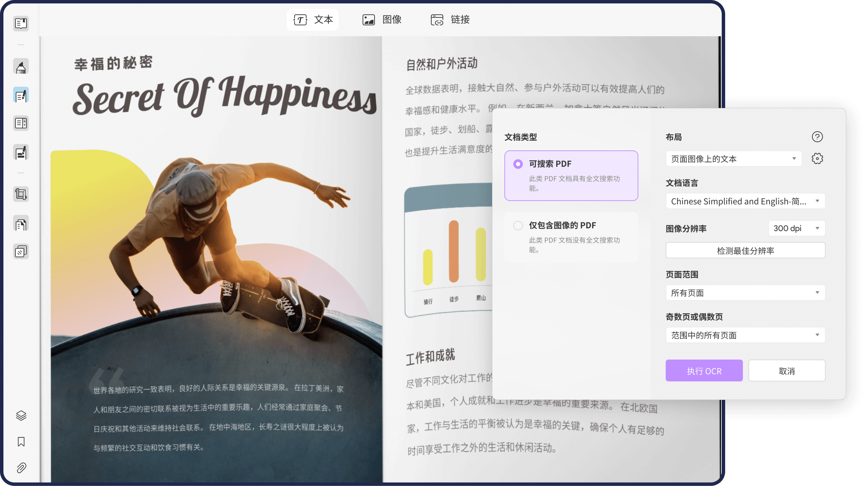Open the bookmarks panel icon

tap(21, 442)
